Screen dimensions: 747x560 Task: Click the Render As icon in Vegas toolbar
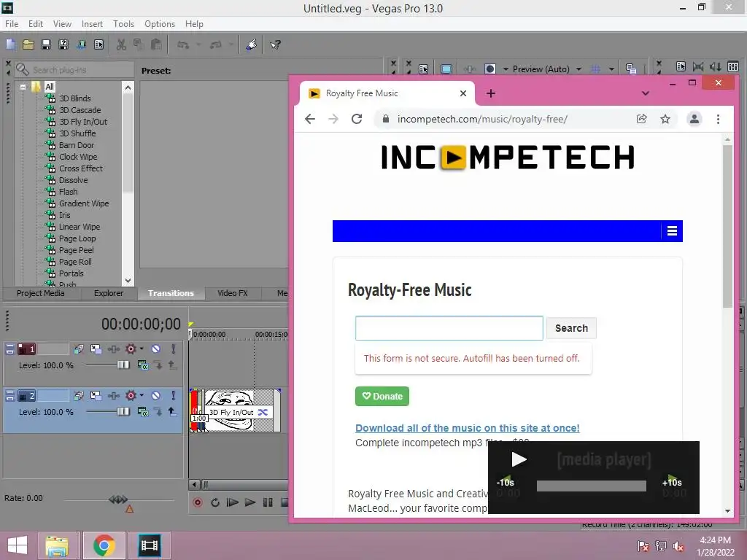point(81,44)
